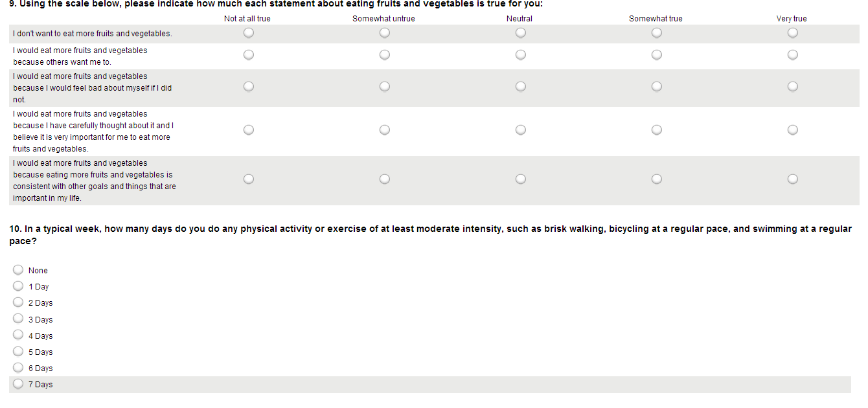
Task: Select 'None' for physical activity days
Action: point(19,270)
